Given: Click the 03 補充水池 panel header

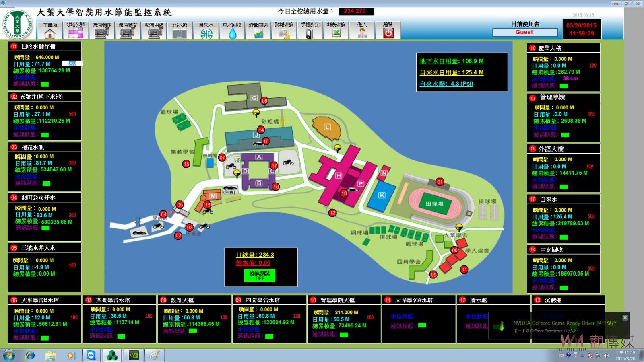Looking at the screenshot, I should (45, 147).
